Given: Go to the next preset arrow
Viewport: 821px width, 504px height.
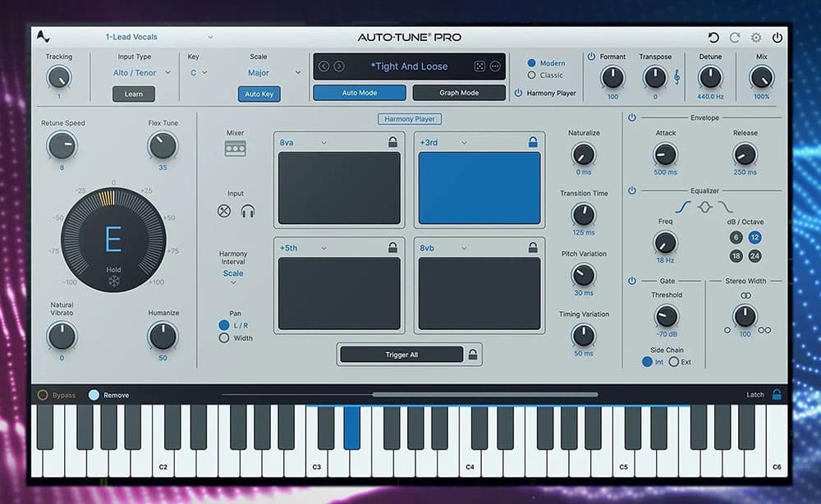Looking at the screenshot, I should pyautogui.click(x=339, y=66).
